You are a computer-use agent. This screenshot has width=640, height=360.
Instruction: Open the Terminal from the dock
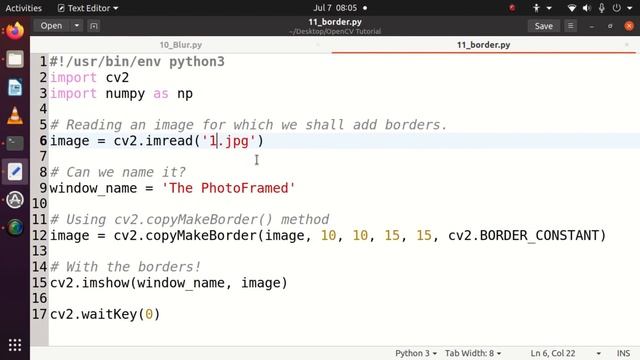pos(15,143)
